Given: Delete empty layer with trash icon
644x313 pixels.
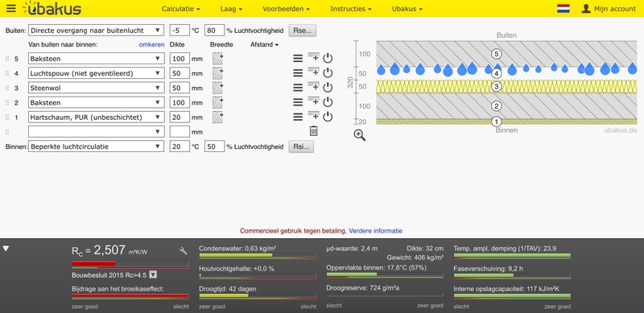Looking at the screenshot, I should click(x=313, y=131).
